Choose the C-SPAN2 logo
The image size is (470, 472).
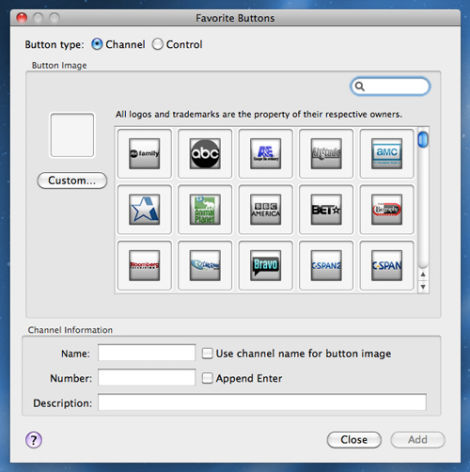click(326, 266)
